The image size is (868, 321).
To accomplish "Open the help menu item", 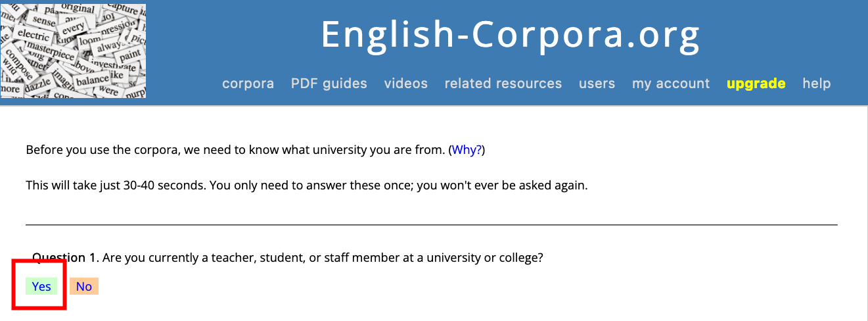I will point(817,84).
